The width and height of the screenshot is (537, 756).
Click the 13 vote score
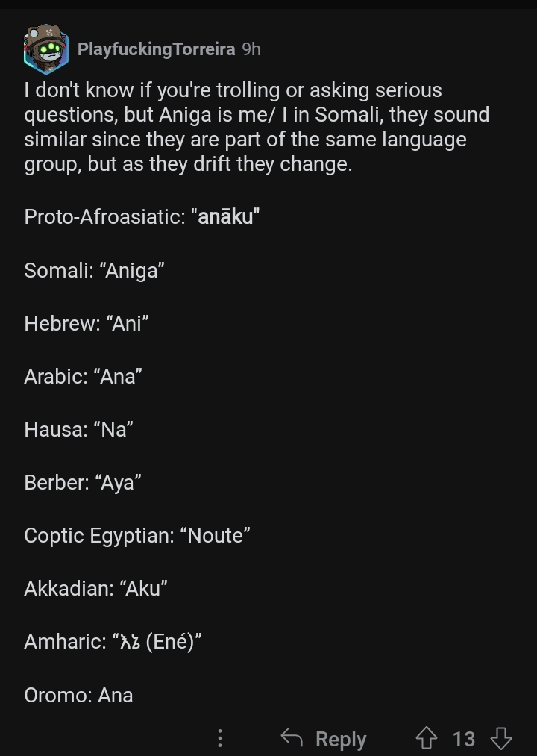pyautogui.click(x=464, y=739)
